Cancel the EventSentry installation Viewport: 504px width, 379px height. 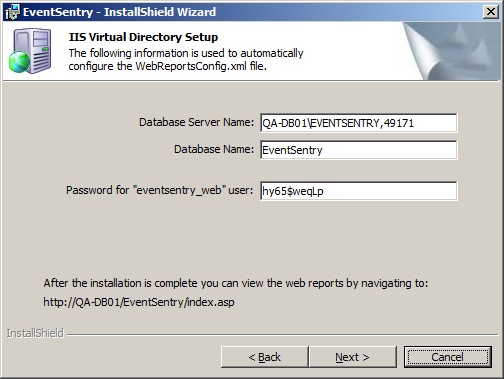coord(448,357)
